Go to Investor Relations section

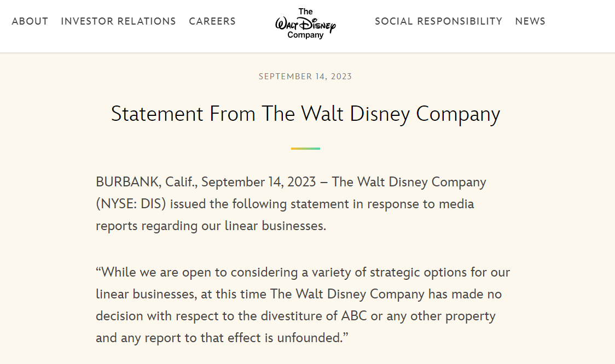coord(118,21)
